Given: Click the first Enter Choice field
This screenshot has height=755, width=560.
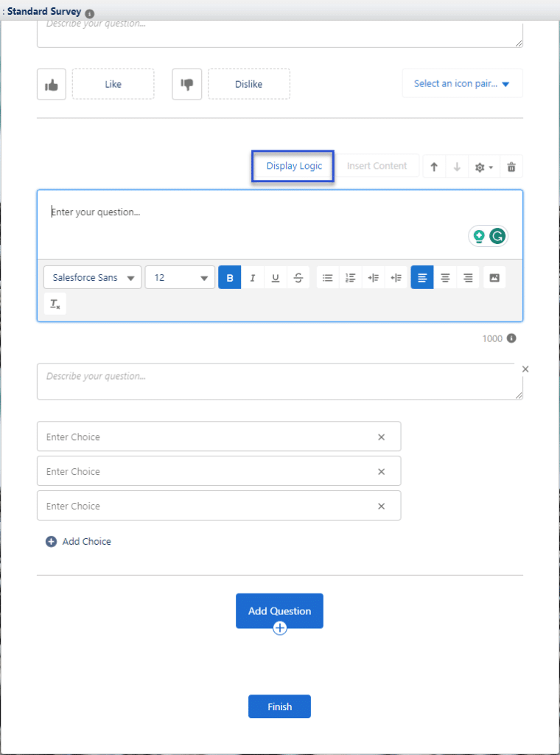Looking at the screenshot, I should point(206,436).
